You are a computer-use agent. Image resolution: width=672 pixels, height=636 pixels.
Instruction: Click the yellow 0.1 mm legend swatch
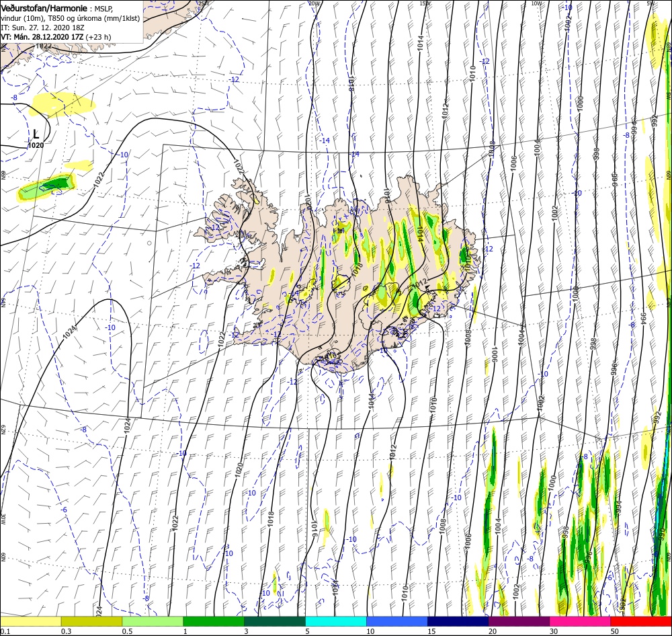(x=30, y=621)
